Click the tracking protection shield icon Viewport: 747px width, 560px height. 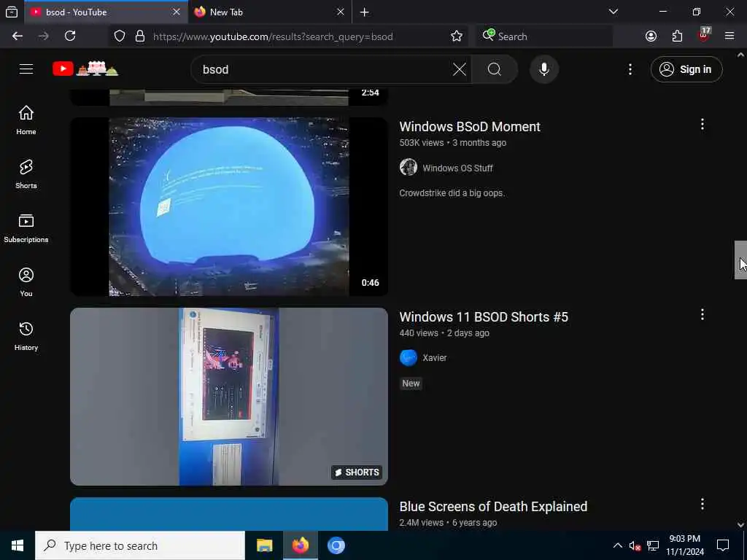(x=120, y=36)
